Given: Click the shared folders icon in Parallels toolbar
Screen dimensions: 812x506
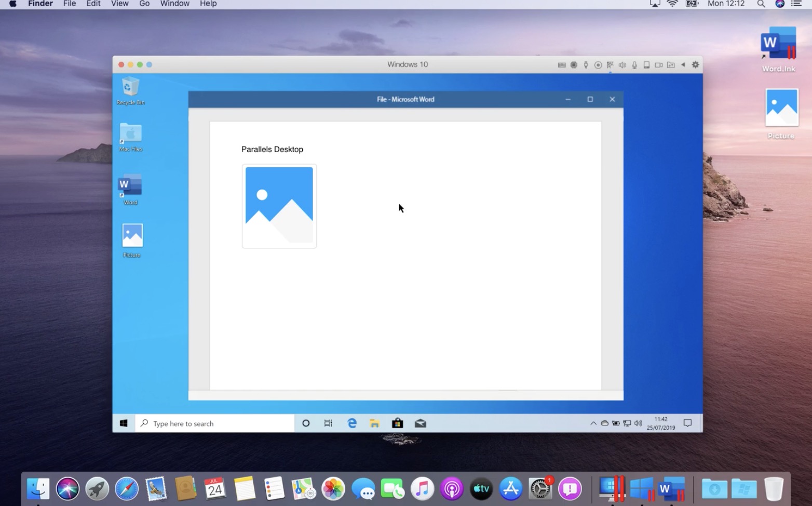Looking at the screenshot, I should coord(671,65).
